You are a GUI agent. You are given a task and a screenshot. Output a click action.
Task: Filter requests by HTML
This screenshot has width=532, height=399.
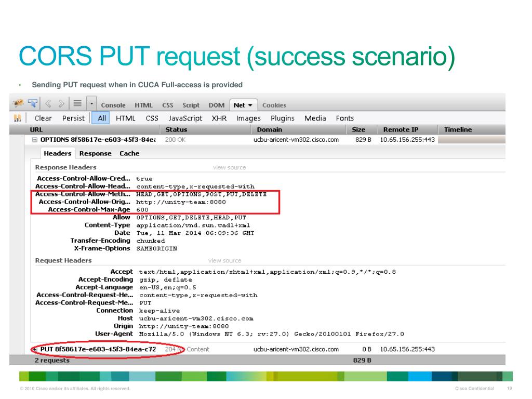pyautogui.click(x=126, y=118)
